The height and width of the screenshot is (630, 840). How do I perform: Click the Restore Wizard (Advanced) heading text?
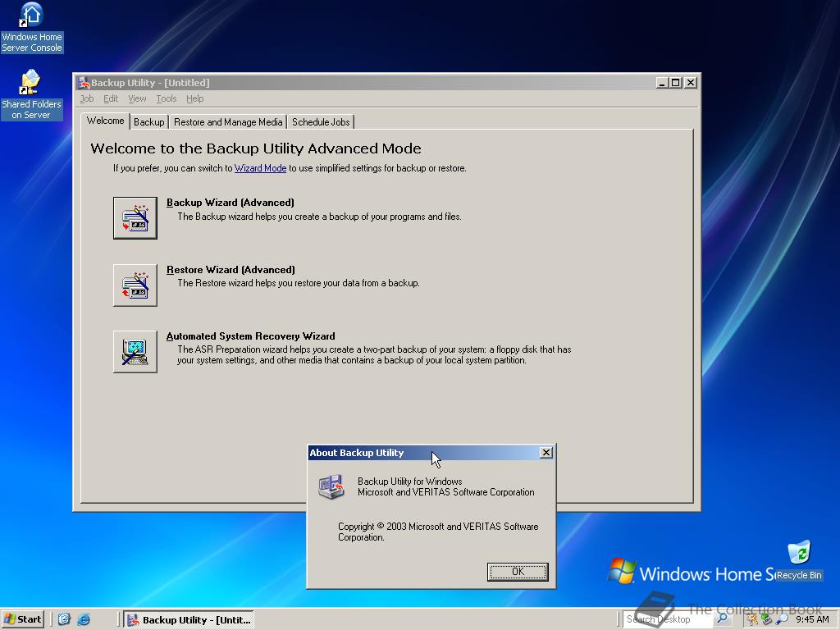tap(231, 269)
